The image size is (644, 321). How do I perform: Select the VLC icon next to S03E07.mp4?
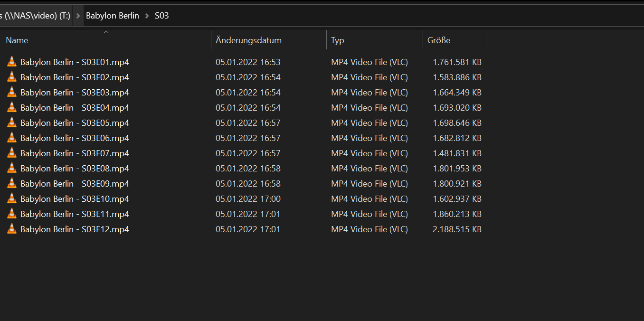coord(12,153)
